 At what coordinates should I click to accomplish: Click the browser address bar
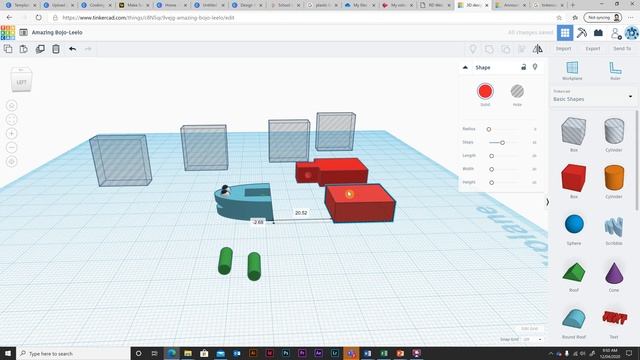306,18
